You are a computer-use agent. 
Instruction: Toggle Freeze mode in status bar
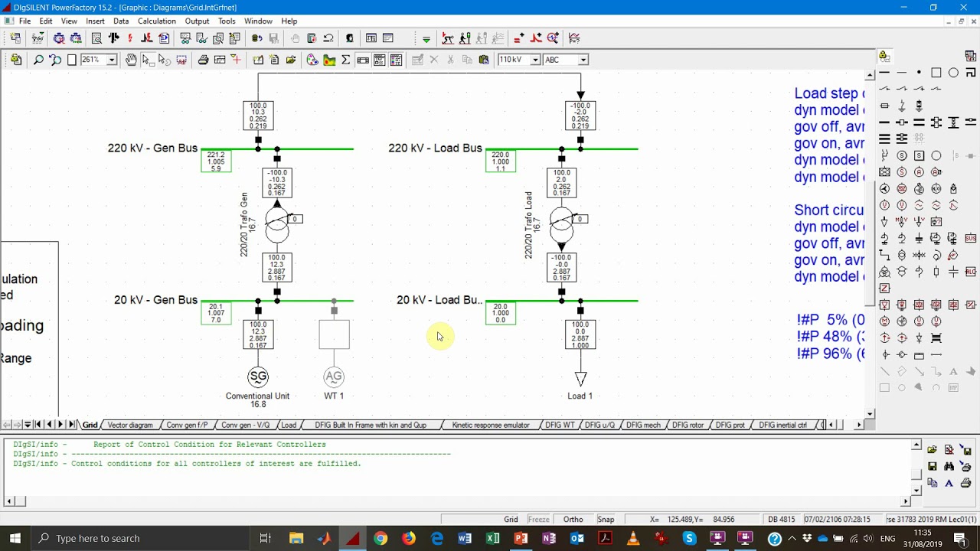538,519
